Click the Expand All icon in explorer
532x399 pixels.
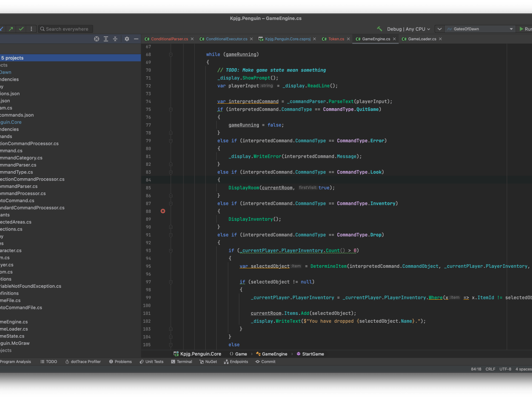(106, 39)
